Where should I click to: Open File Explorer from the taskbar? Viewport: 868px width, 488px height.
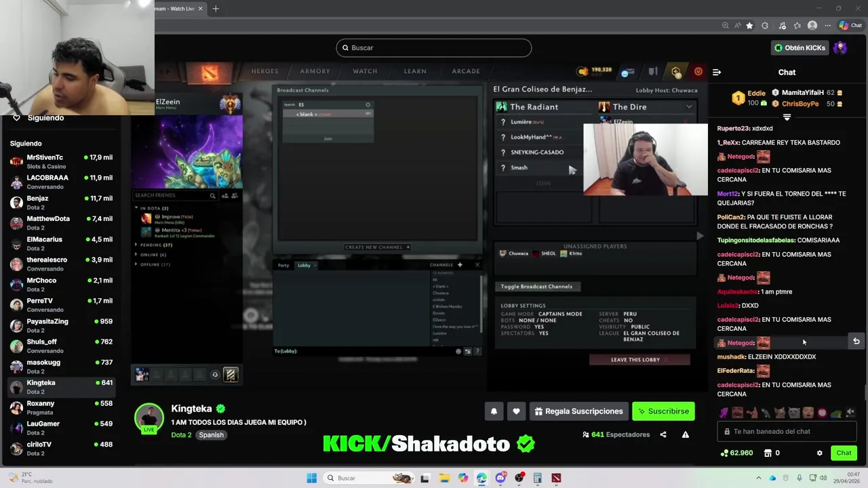444,478
